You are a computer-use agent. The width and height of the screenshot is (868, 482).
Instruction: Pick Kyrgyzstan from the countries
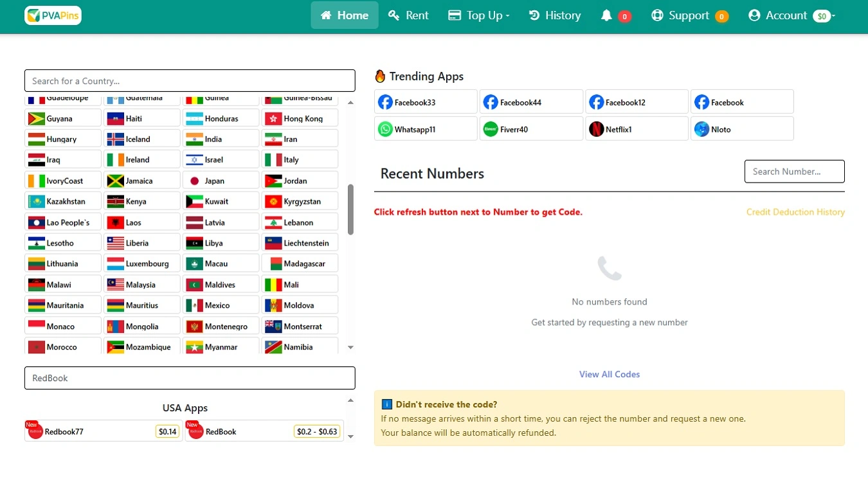coord(300,201)
